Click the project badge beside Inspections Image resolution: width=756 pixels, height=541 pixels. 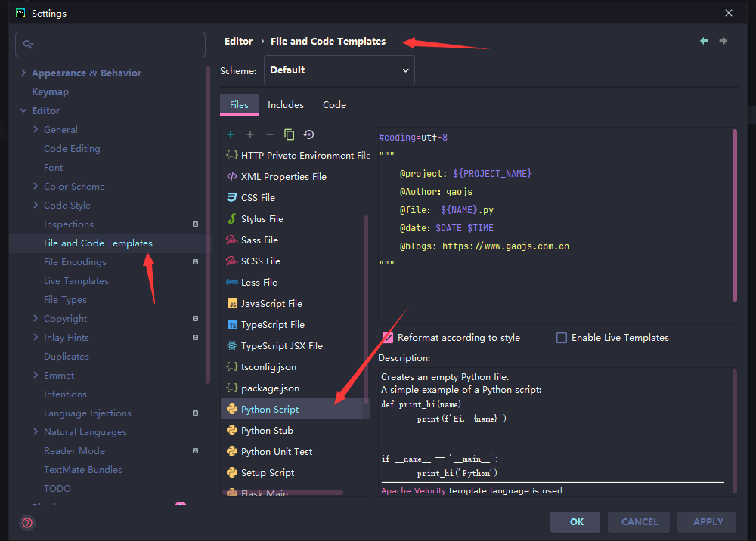[195, 224]
